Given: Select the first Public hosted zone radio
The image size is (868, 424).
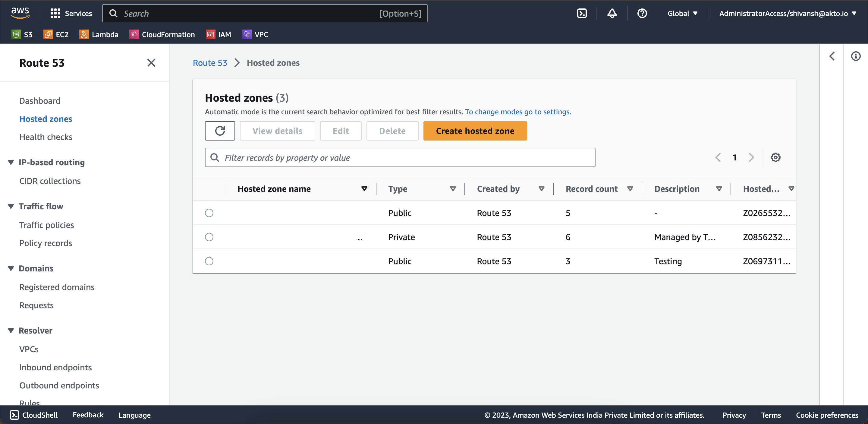Looking at the screenshot, I should click(x=209, y=213).
